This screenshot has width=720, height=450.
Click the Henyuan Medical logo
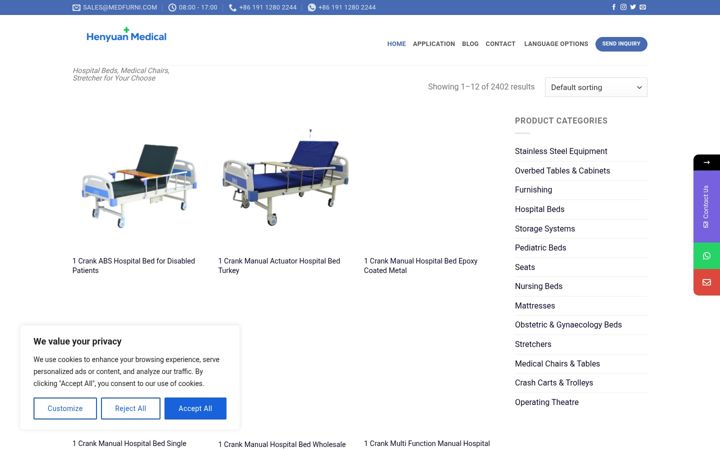126,35
